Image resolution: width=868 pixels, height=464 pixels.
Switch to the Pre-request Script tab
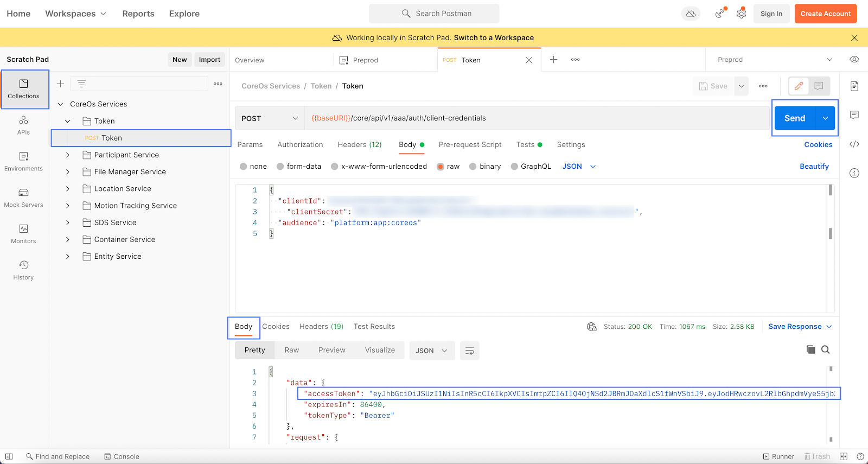[470, 145]
